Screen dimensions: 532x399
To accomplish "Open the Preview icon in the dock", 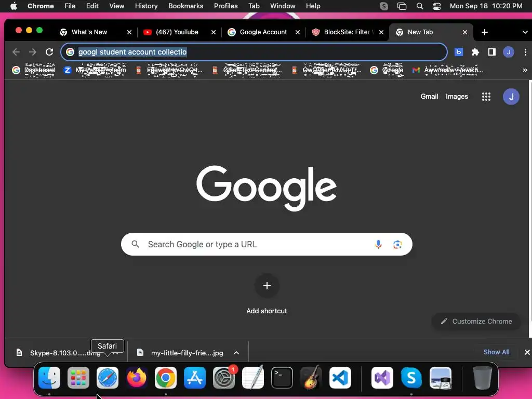I will pos(441,378).
